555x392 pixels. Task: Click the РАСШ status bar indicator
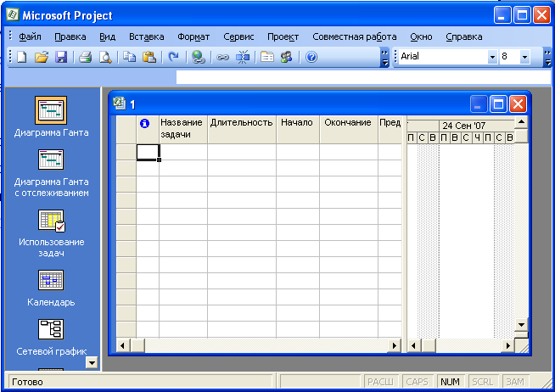pos(380,382)
